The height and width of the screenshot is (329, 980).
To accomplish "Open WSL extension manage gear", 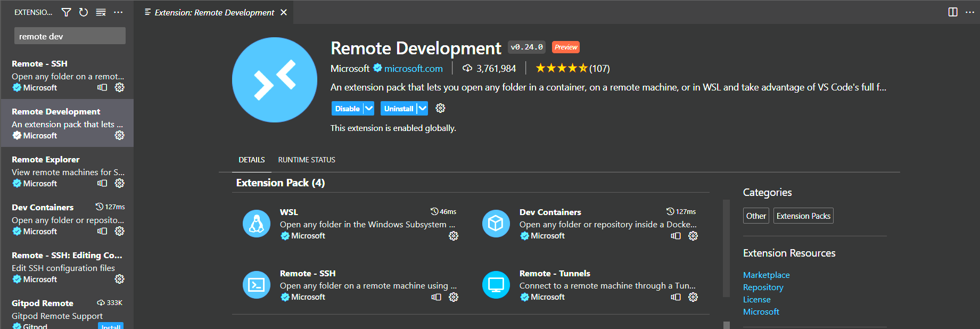I will click(454, 236).
